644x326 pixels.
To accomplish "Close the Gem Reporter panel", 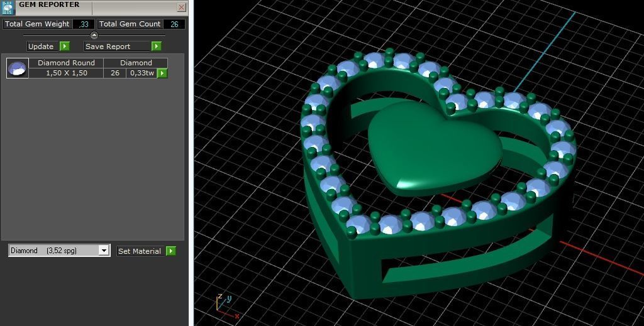I will (182, 8).
